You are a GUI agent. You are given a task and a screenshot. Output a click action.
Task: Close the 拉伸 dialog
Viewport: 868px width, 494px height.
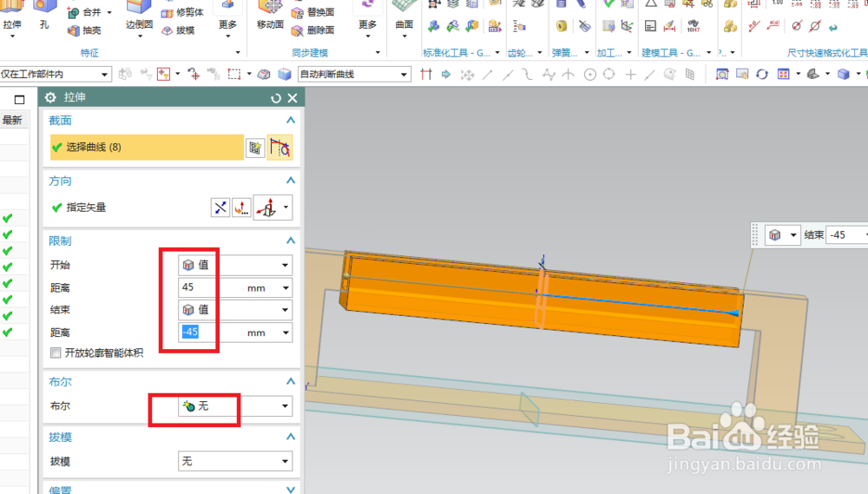click(293, 98)
